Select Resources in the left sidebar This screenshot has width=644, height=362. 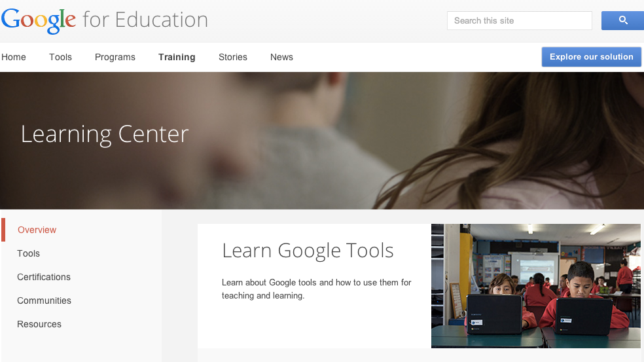coord(39,324)
